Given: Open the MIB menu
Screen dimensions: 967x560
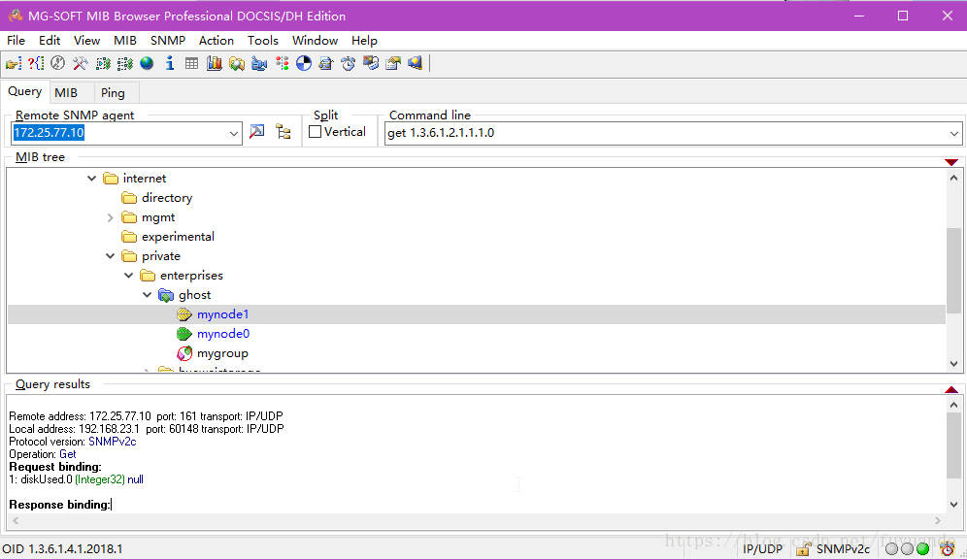Looking at the screenshot, I should pos(125,41).
